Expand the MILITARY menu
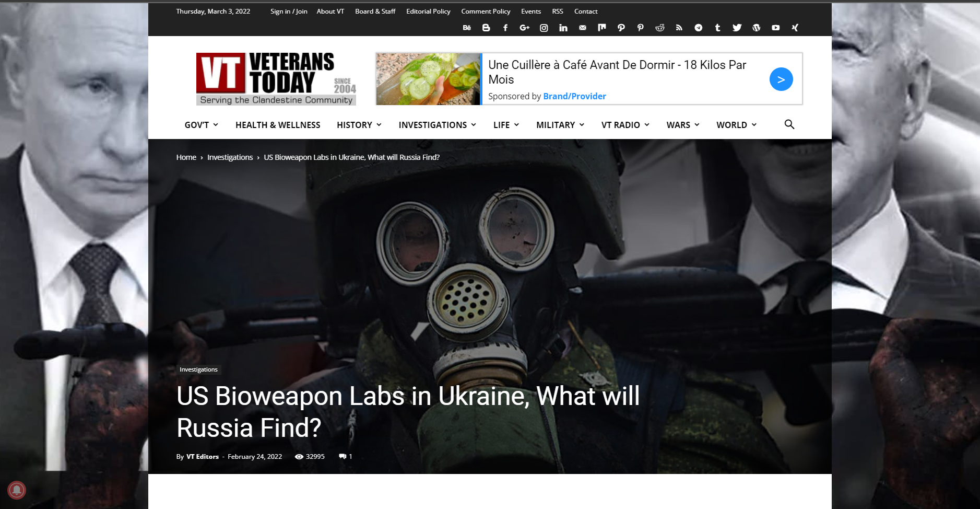 tap(560, 125)
